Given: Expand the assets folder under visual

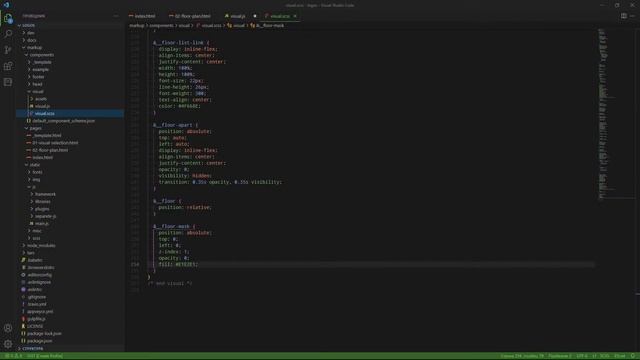Looking at the screenshot, I should coord(41,99).
